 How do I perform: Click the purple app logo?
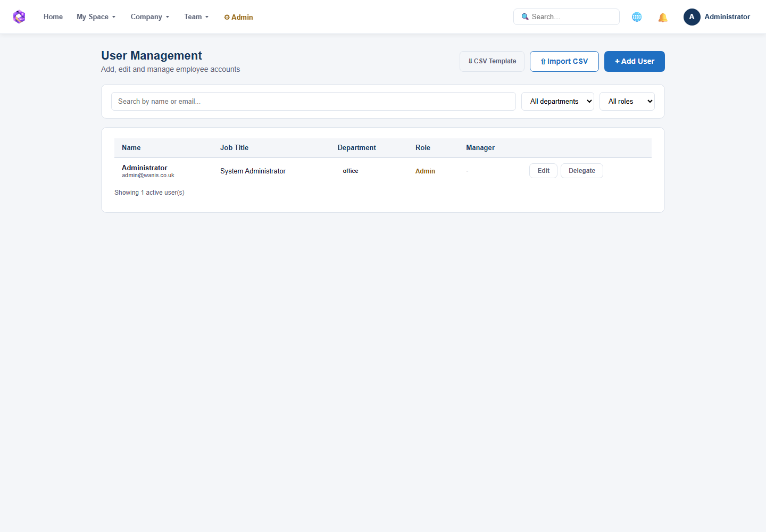tap(19, 17)
